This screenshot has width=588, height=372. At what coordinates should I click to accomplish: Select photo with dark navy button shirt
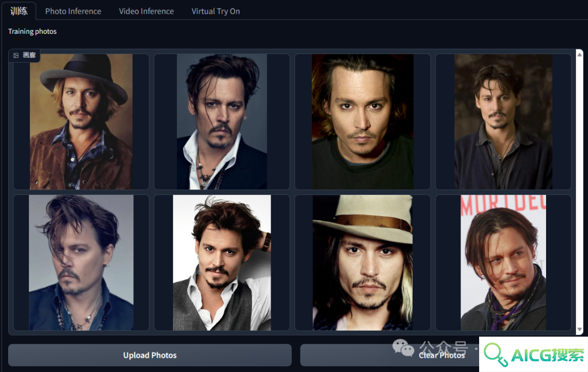point(503,121)
